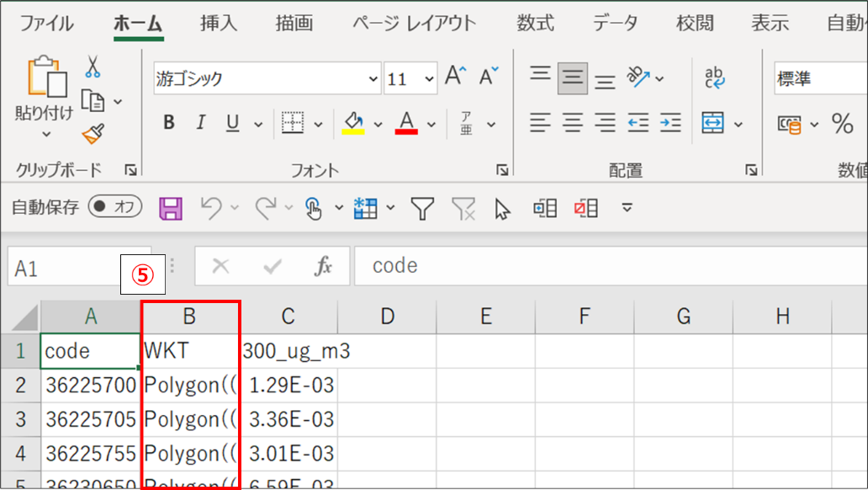Save the workbook via the floppy disk icon

(x=171, y=208)
